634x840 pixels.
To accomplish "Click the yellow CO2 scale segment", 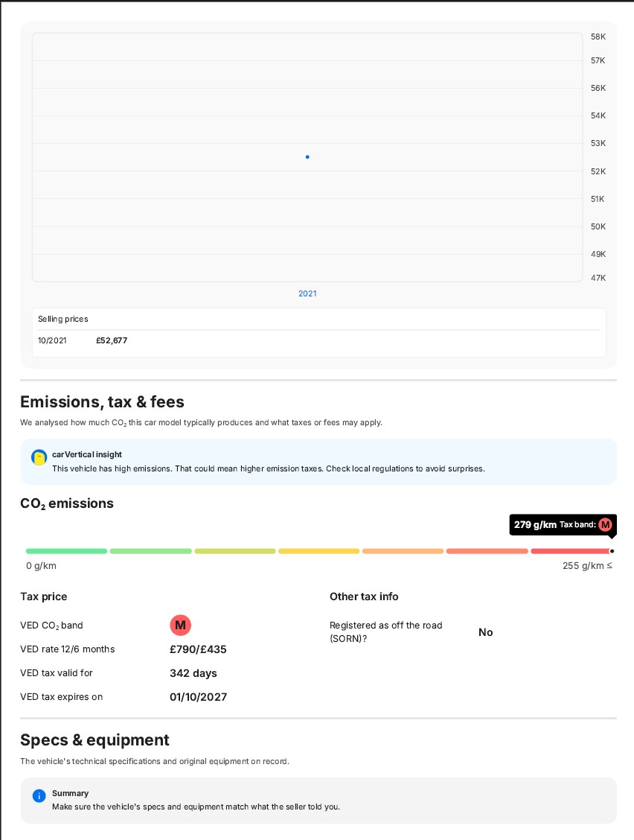I will pos(318,551).
